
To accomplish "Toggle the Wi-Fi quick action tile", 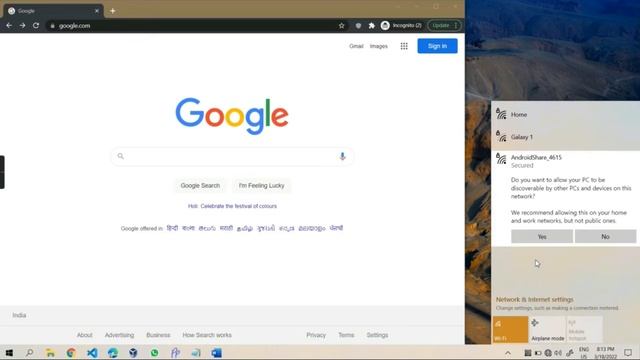I will [x=510, y=329].
